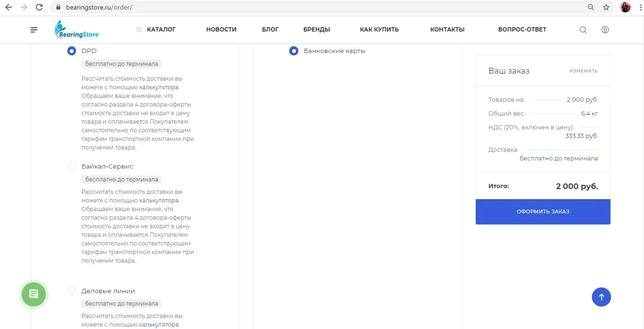This screenshot has height=329, width=644.
Task: Click Изменить link in order summary
Action: point(583,71)
